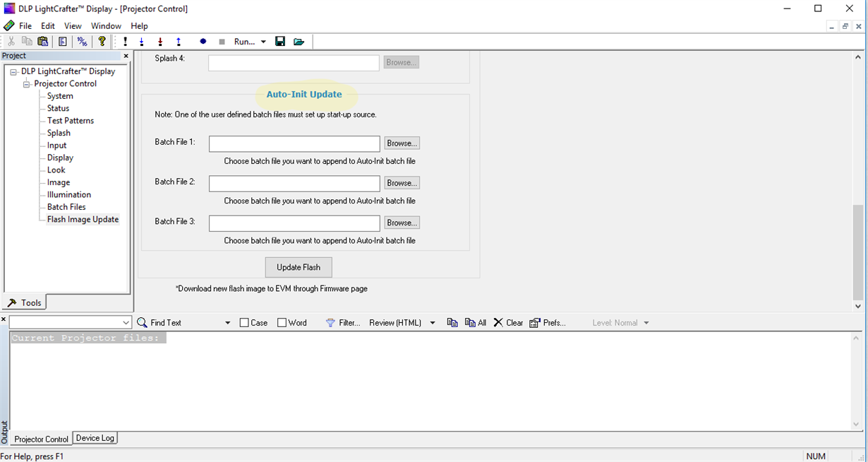Click the main panel scroll up arrow
Viewport: 868px width, 462px height.
pyautogui.click(x=858, y=57)
